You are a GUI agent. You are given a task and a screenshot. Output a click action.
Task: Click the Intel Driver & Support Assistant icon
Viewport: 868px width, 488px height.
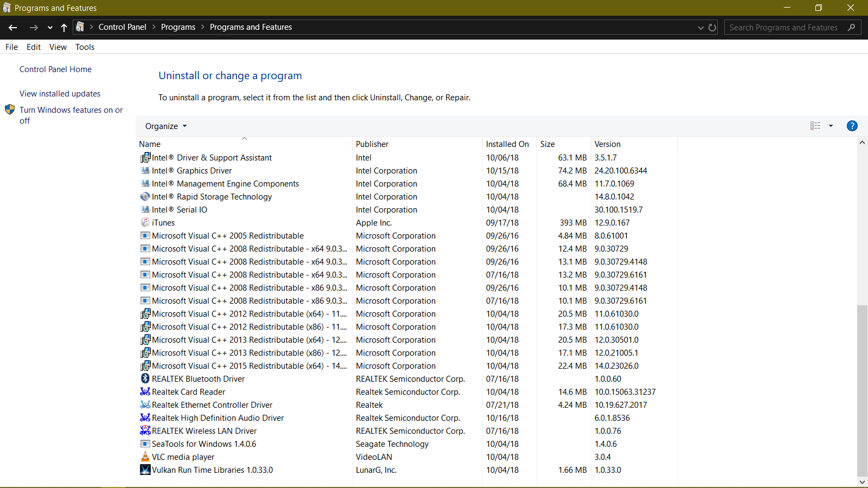pos(145,158)
